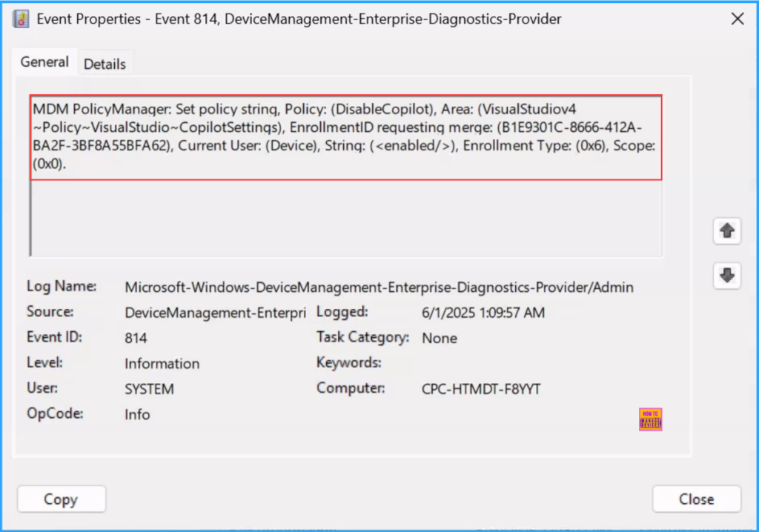
Task: Click the Event Properties icon in the title bar
Action: pos(21,19)
